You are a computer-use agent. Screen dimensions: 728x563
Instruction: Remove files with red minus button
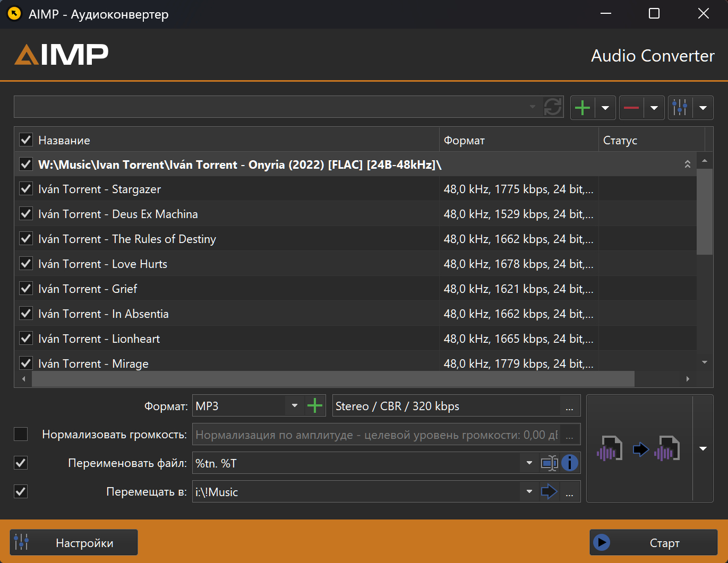(631, 108)
